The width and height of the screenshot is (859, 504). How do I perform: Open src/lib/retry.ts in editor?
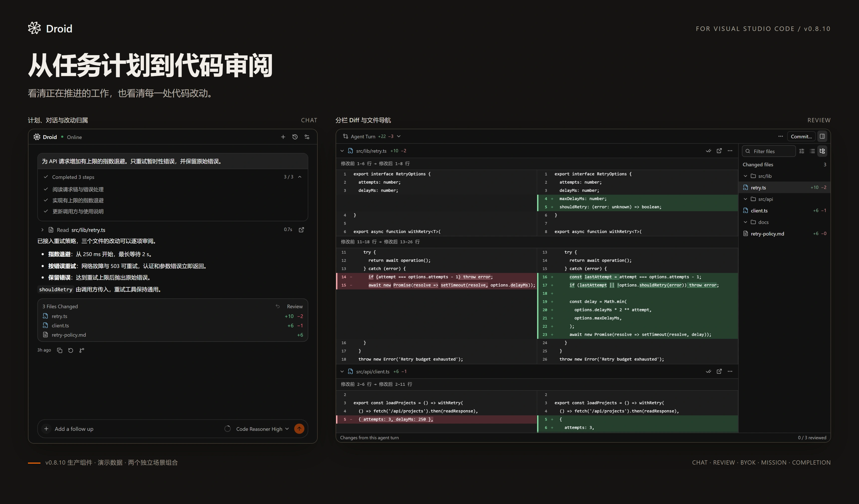click(719, 151)
